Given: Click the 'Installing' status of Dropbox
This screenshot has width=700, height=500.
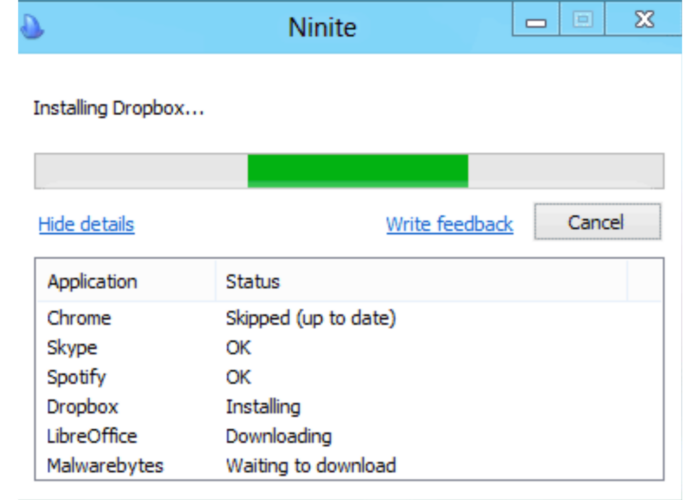Looking at the screenshot, I should pyautogui.click(x=263, y=407).
